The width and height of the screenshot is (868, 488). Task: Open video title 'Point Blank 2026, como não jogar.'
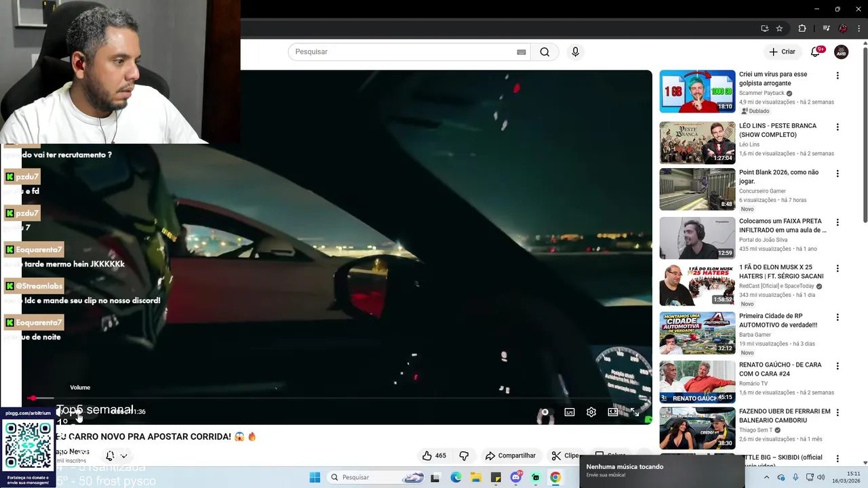click(778, 177)
